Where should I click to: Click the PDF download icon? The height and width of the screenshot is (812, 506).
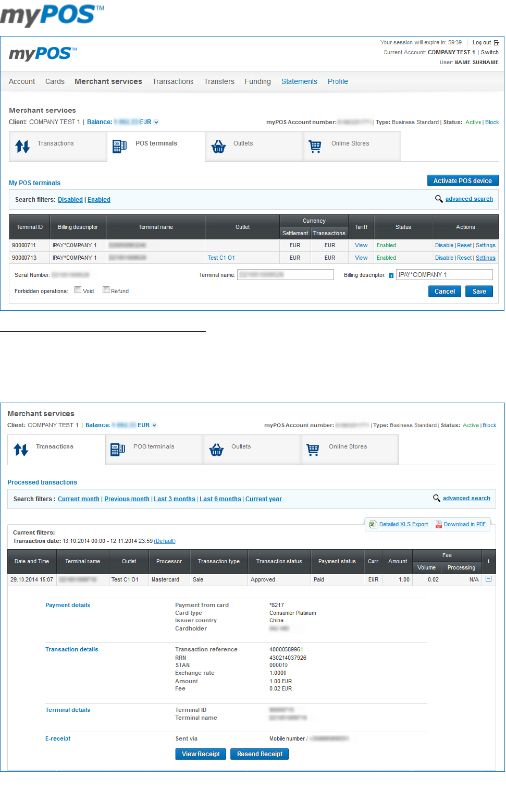tap(439, 524)
